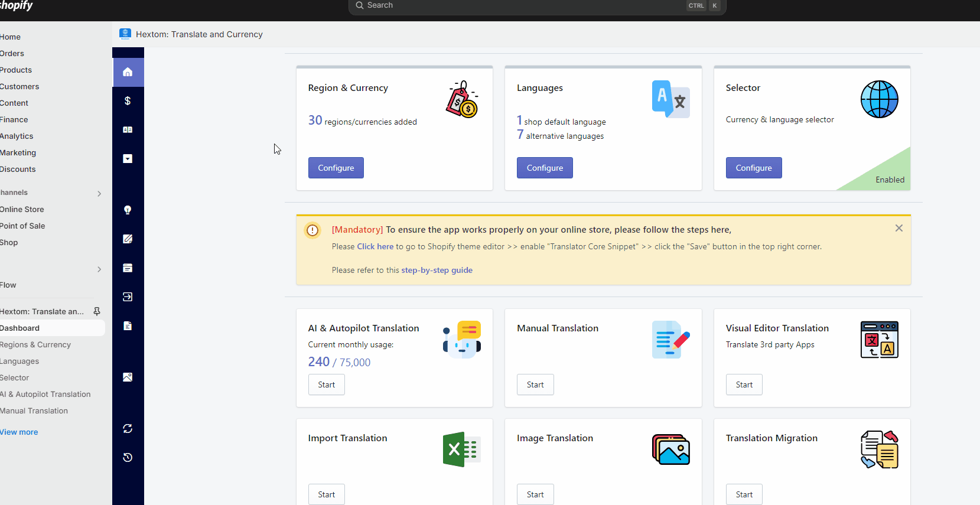Viewport: 980px width, 505px height.
Task: Follow the 'Click here' theme editor link
Action: pyautogui.click(x=375, y=246)
